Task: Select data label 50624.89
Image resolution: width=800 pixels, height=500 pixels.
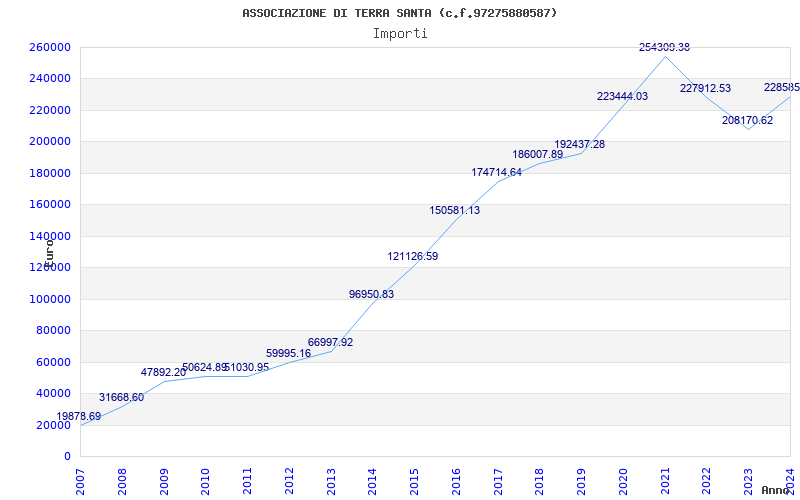Action: (x=205, y=367)
